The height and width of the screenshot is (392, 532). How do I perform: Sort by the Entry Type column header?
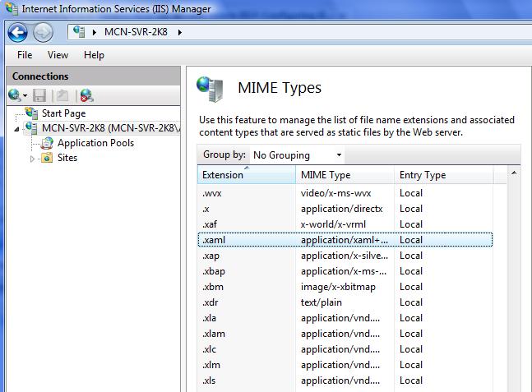click(x=443, y=175)
